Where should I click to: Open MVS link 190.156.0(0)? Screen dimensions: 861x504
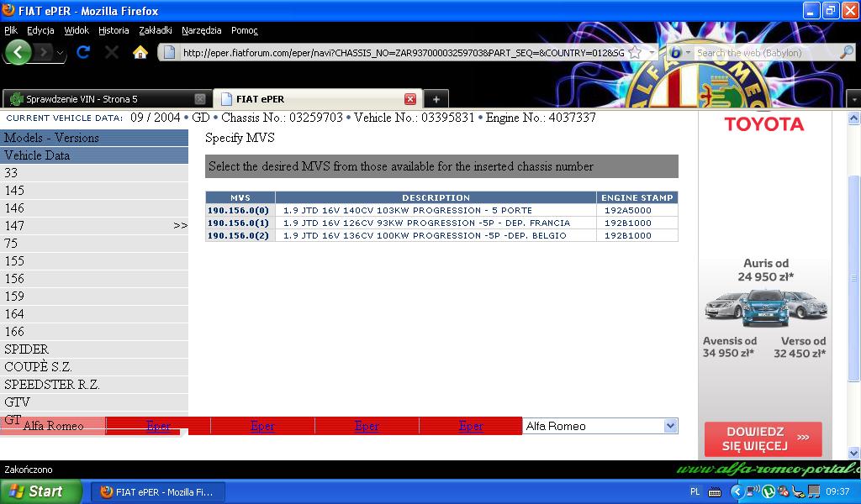tap(238, 210)
